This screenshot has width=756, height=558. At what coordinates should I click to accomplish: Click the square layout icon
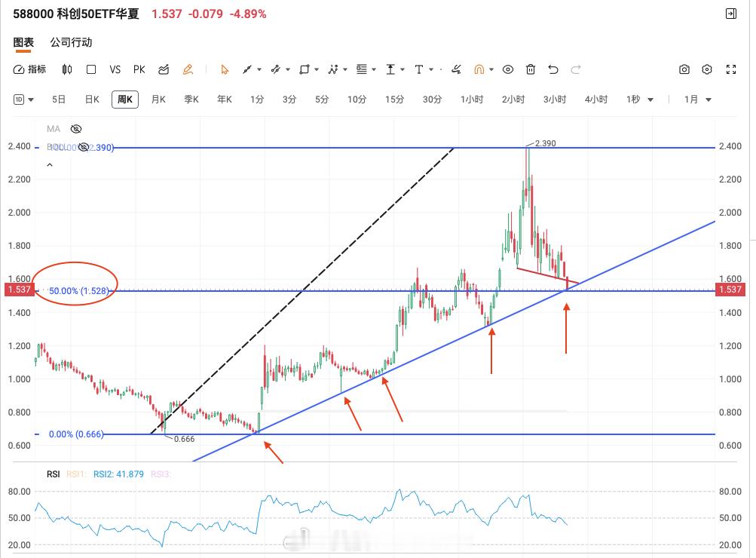[91, 69]
